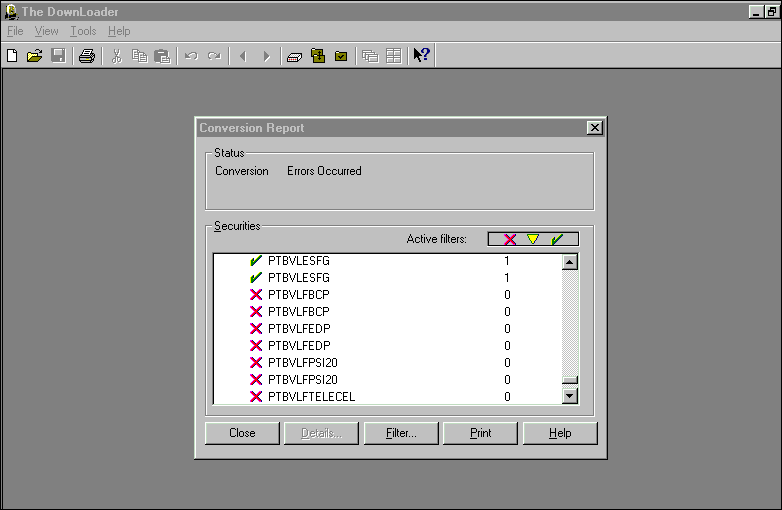Open the Help menu
Image resolution: width=782 pixels, height=510 pixels.
click(119, 31)
